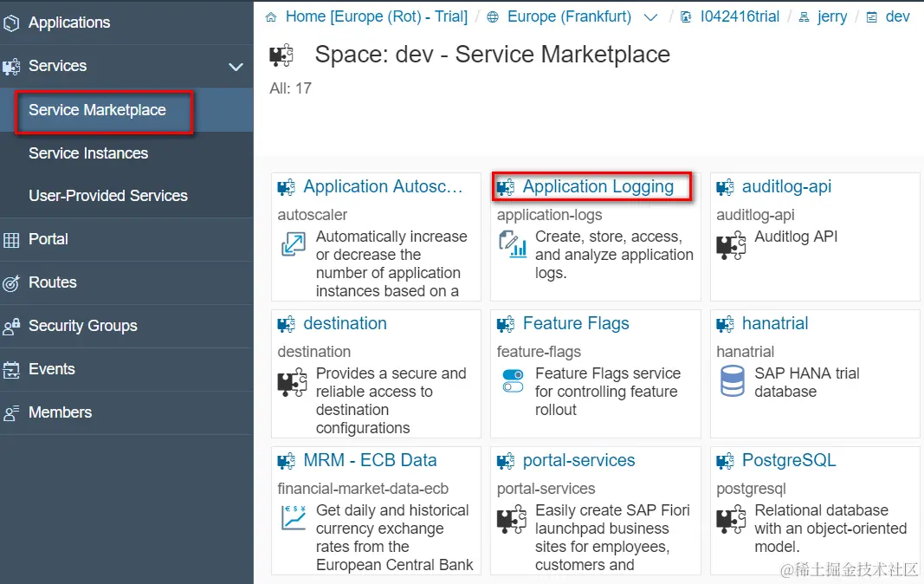924x584 pixels.
Task: Click small icon left of hanatrial title
Action: pos(726,324)
